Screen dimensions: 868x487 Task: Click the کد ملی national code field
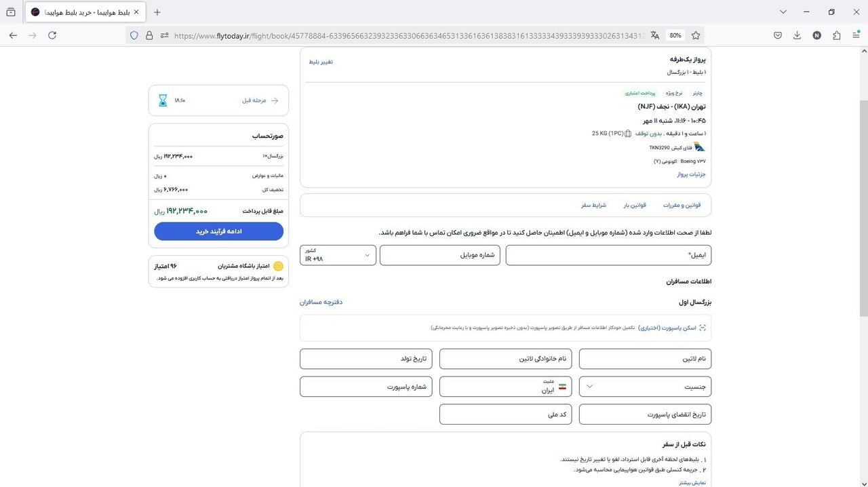tap(505, 414)
